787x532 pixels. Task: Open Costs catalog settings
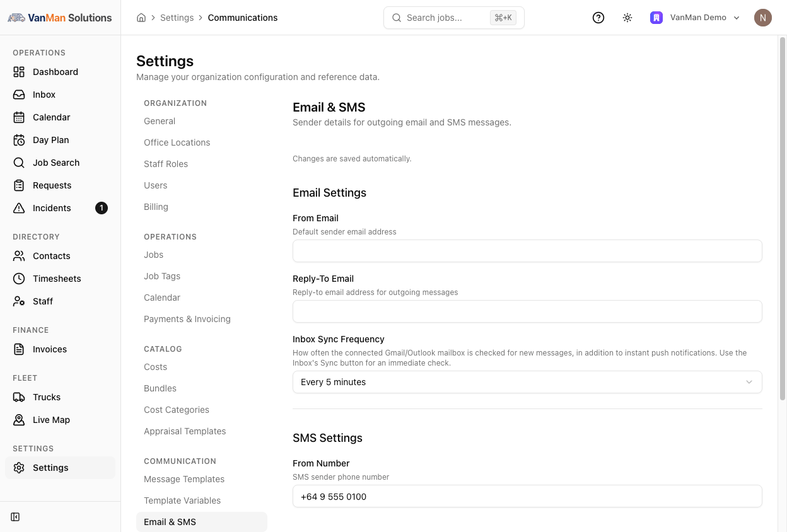[x=155, y=367]
